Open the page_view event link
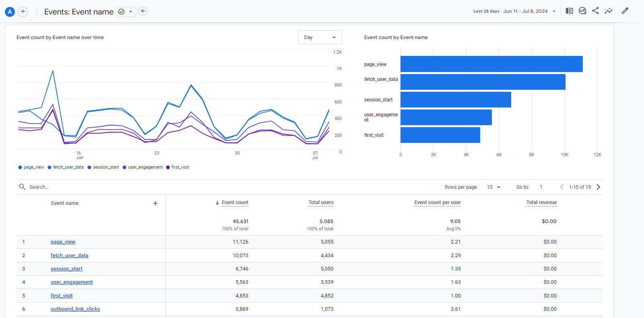Viewport: 644px width, 318px height. click(x=63, y=242)
